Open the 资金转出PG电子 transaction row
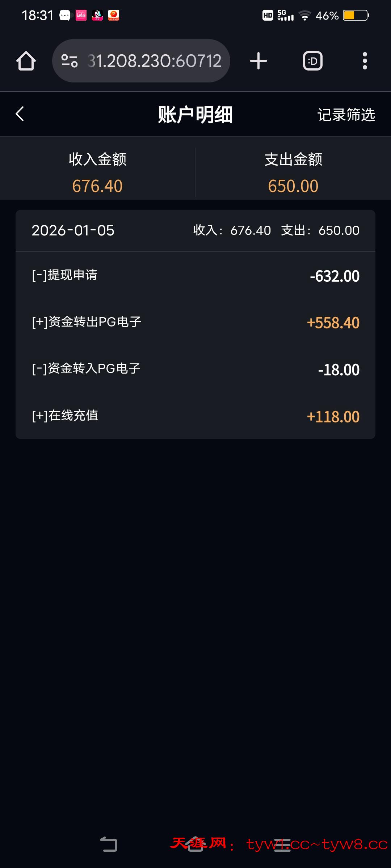 click(195, 322)
